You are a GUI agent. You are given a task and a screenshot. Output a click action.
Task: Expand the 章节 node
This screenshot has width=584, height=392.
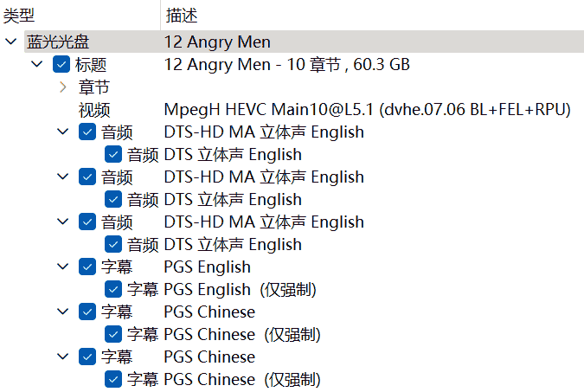[63, 87]
